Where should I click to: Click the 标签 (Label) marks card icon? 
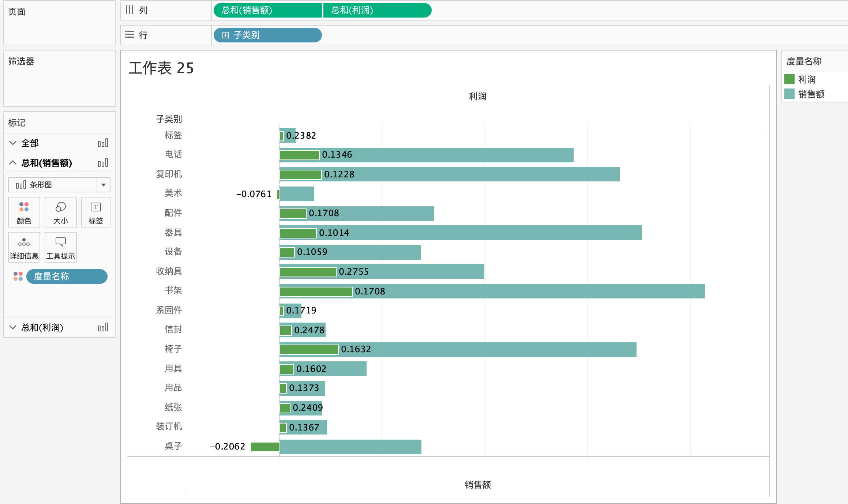click(x=96, y=212)
